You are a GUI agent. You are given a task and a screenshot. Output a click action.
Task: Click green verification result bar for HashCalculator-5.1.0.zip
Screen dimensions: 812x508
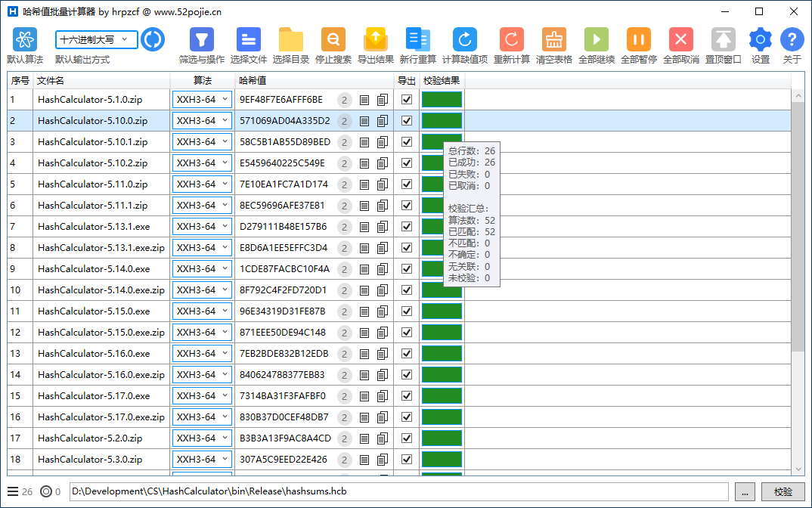[442, 100]
